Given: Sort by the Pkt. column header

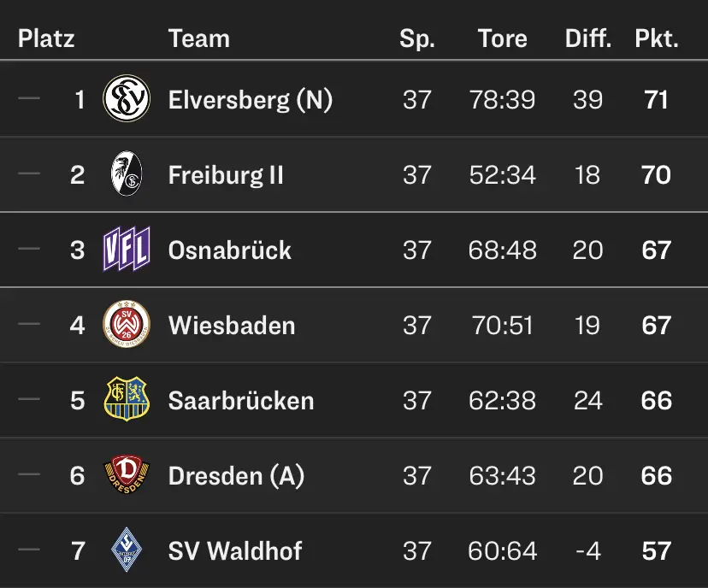Looking at the screenshot, I should point(656,38).
